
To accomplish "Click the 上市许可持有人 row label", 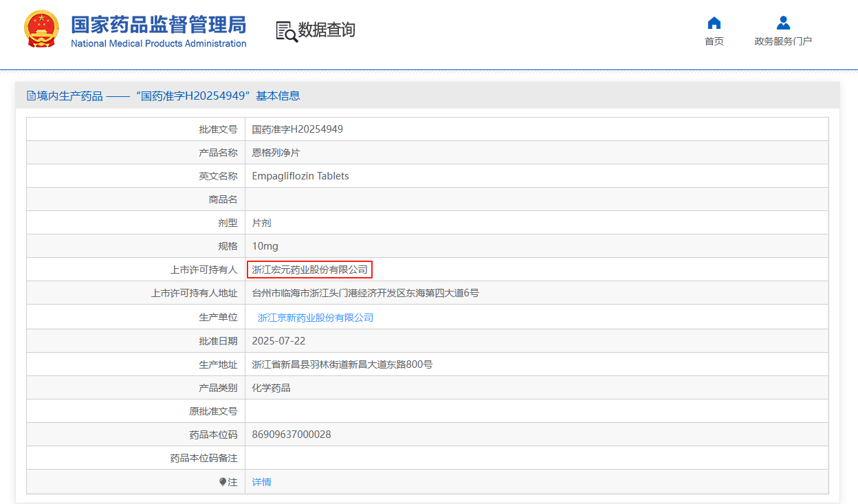I will (203, 270).
